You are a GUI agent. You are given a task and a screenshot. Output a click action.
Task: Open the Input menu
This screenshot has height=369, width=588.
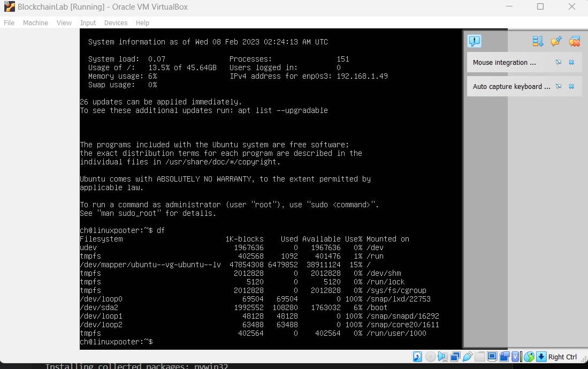click(88, 23)
